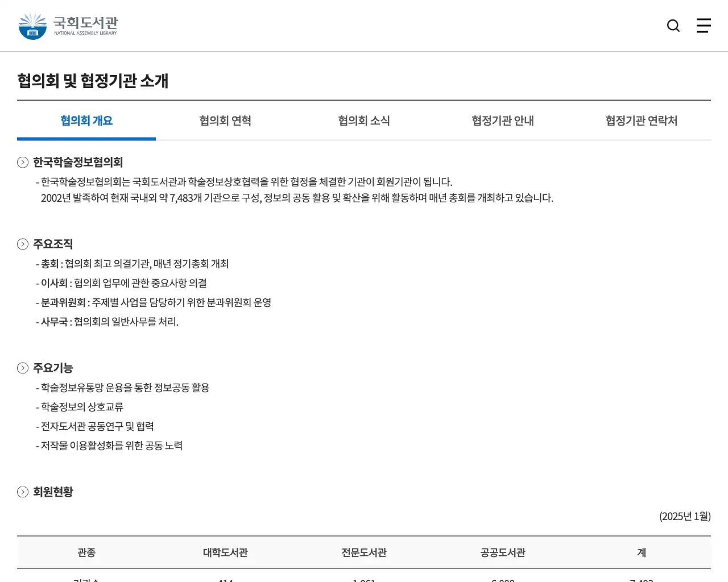Click the 국회도서관 logo text link
Image resolution: width=728 pixels, height=582 pixels.
pos(85,25)
